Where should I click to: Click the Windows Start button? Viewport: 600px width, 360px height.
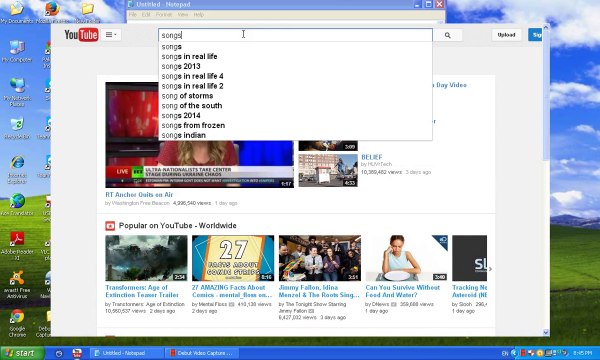pyautogui.click(x=22, y=353)
